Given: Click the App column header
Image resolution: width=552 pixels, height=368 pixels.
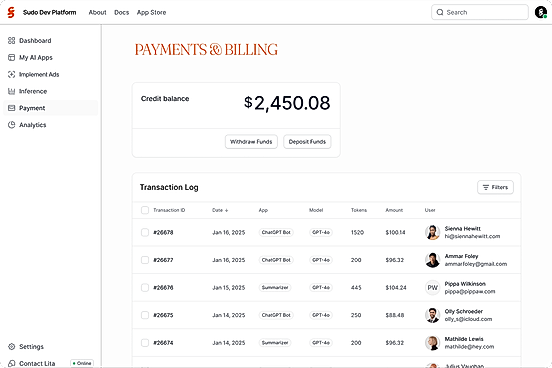Looking at the screenshot, I should [263, 210].
